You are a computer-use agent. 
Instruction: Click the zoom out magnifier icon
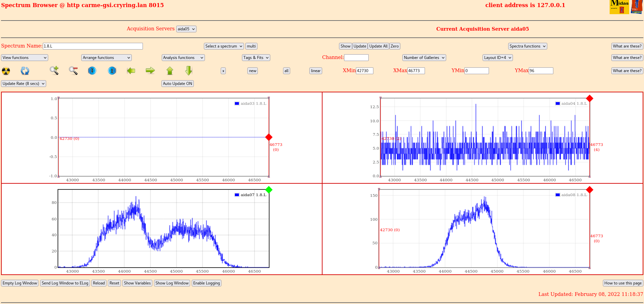[x=73, y=70]
